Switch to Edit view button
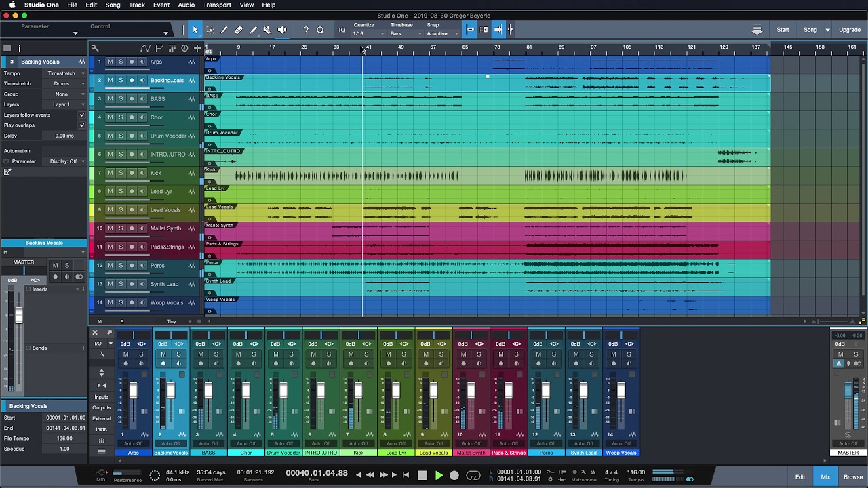The image size is (868, 488). pyautogui.click(x=800, y=477)
